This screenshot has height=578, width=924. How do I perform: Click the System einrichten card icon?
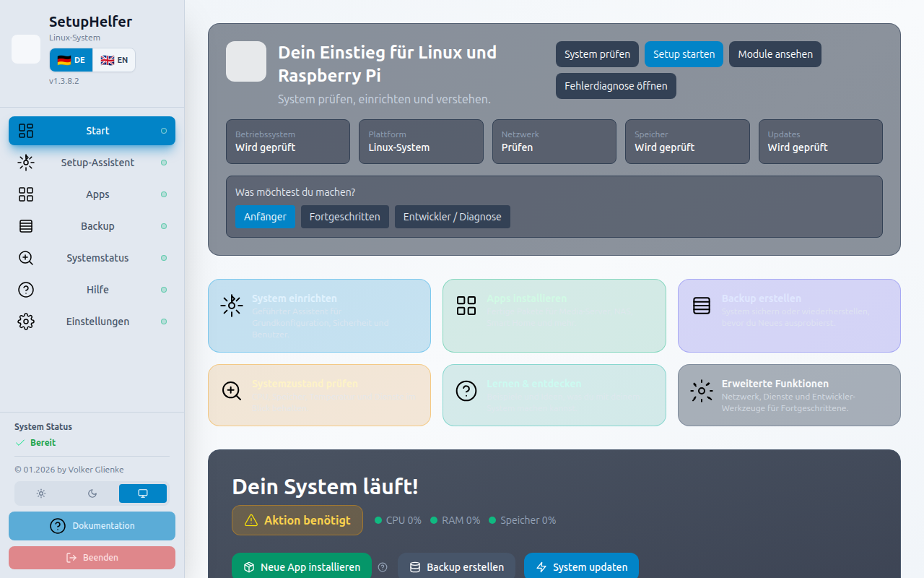(x=232, y=306)
